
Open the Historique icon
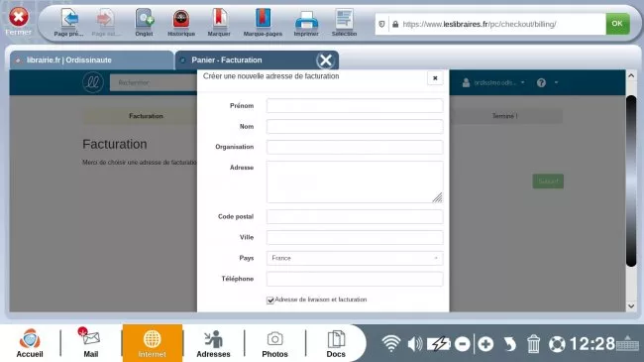(181, 19)
